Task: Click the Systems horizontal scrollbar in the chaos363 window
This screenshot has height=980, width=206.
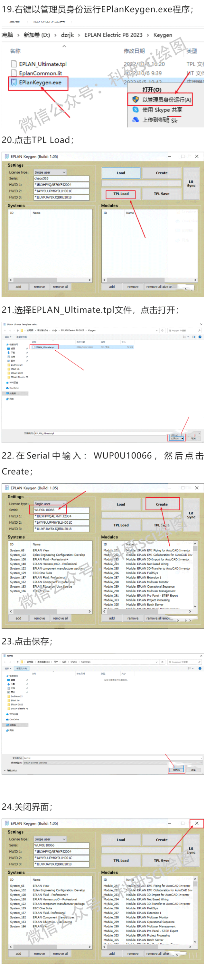Action: click(50, 280)
